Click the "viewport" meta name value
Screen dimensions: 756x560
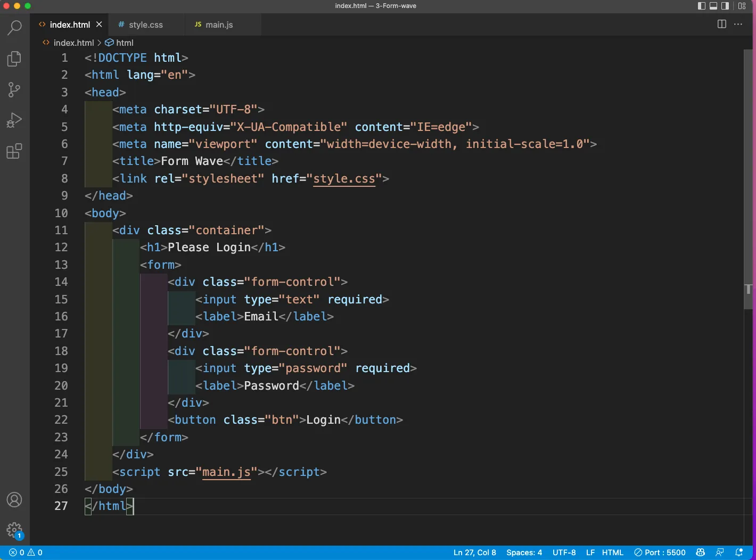tap(223, 144)
